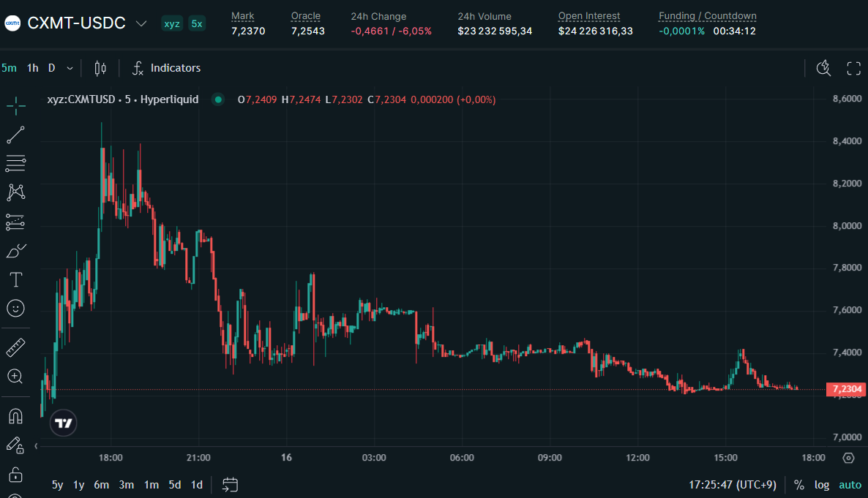Toggle percentage scale mode

pos(798,485)
